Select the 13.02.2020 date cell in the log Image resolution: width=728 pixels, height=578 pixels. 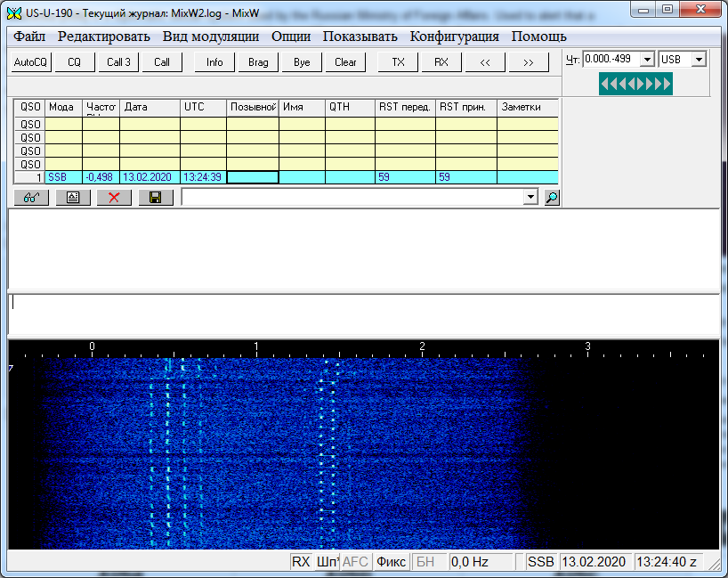150,177
